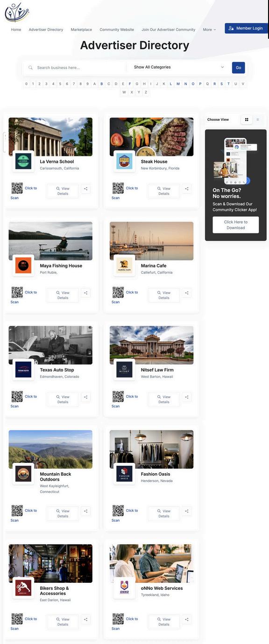Open QR code for Maya Fishing House
Image resolution: width=269 pixels, height=644 pixels.
(x=17, y=293)
